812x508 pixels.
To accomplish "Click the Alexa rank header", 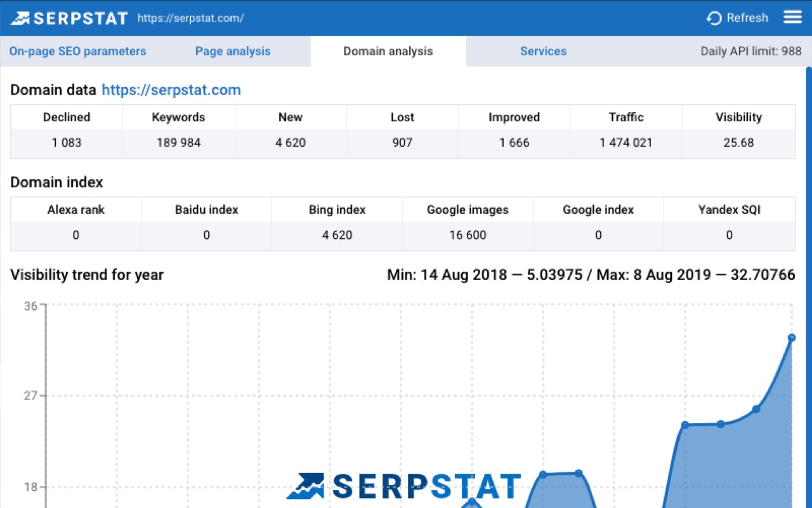I will (x=75, y=210).
